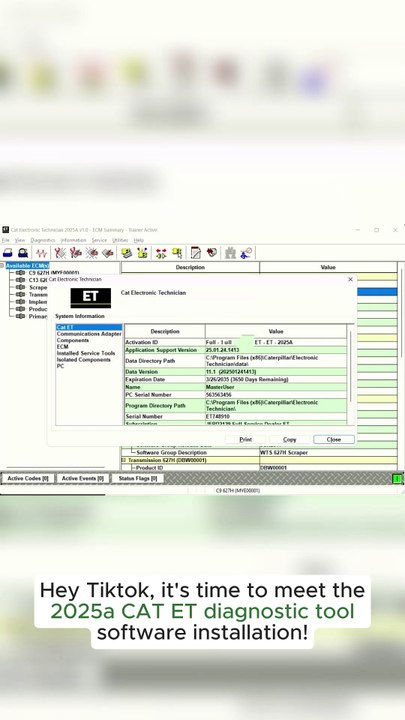The height and width of the screenshot is (720, 405).
Task: Click the Active Diagnostic Codes toolbar icon
Action: click(60, 253)
